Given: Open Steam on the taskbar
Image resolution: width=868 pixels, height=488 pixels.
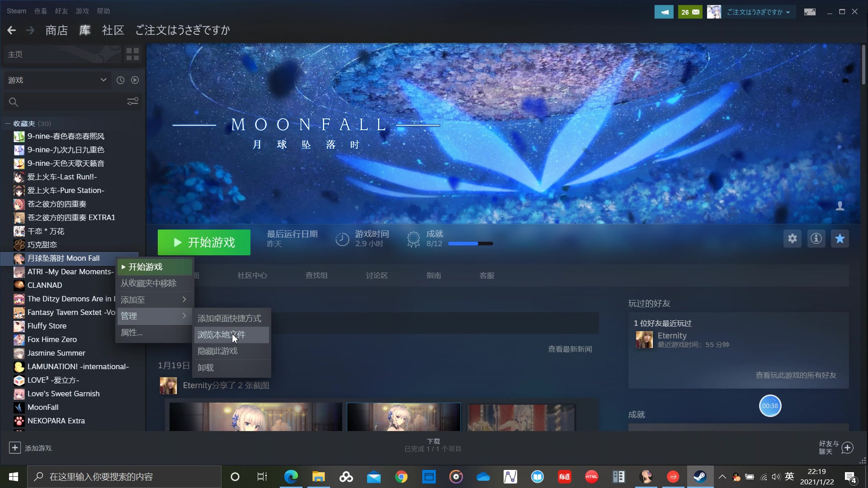Looking at the screenshot, I should click(x=700, y=477).
